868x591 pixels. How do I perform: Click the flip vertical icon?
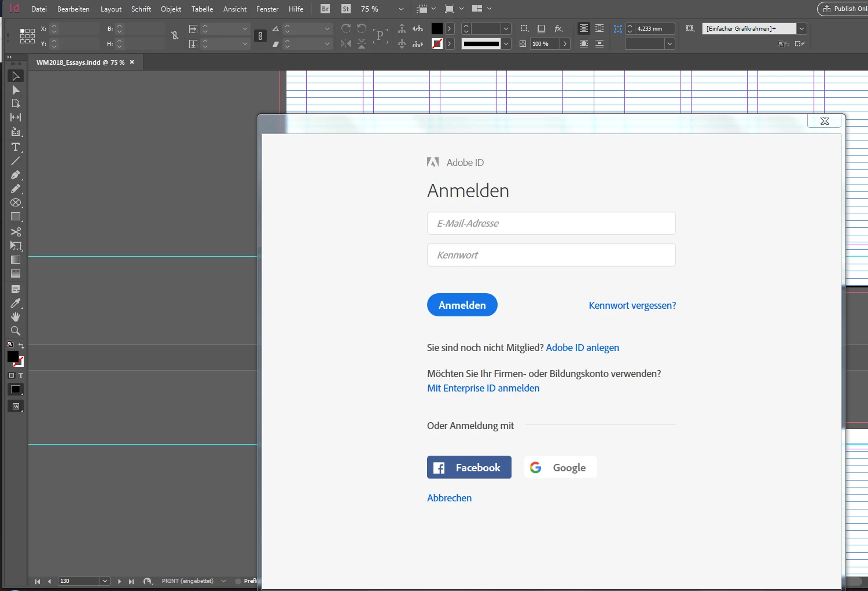point(362,43)
